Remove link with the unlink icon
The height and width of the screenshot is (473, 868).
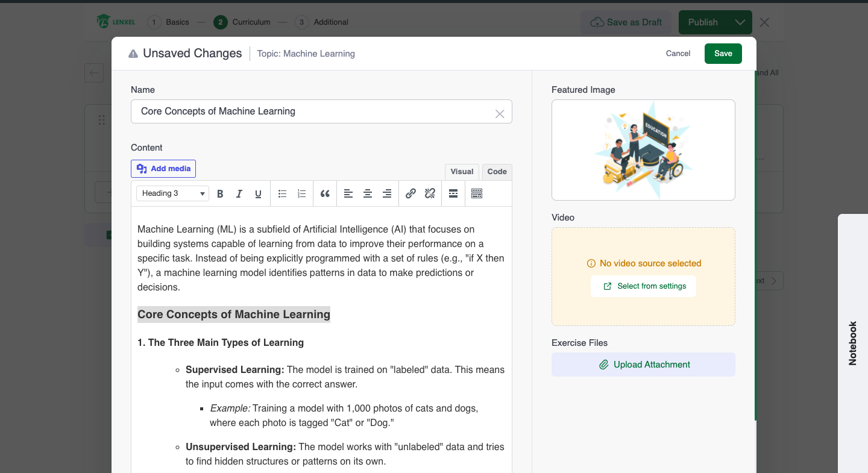[x=430, y=193]
